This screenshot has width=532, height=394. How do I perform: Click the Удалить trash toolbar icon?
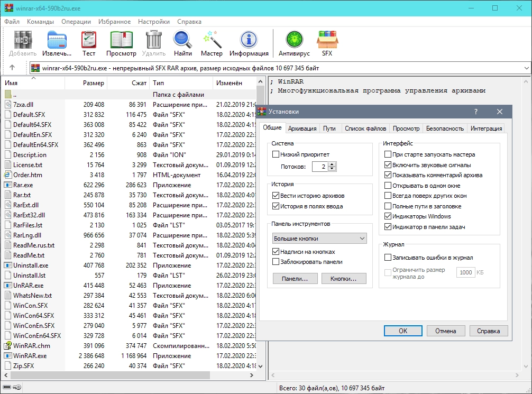(x=154, y=40)
